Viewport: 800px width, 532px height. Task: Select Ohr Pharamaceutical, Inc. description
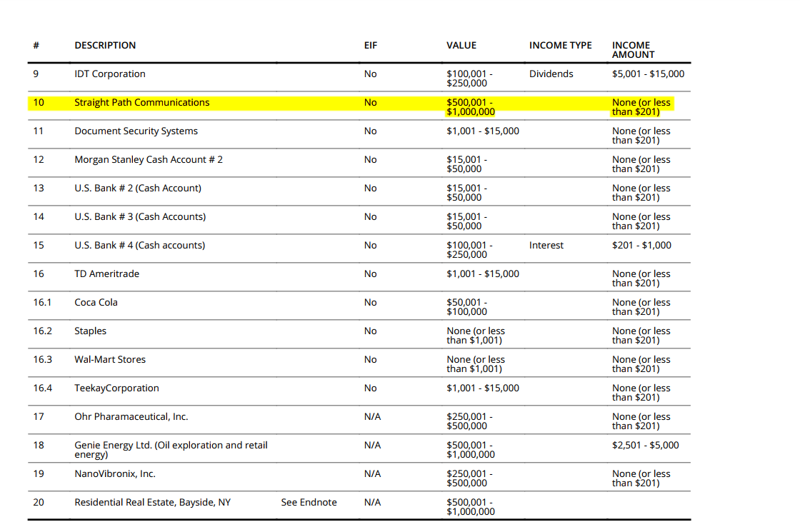[131, 417]
